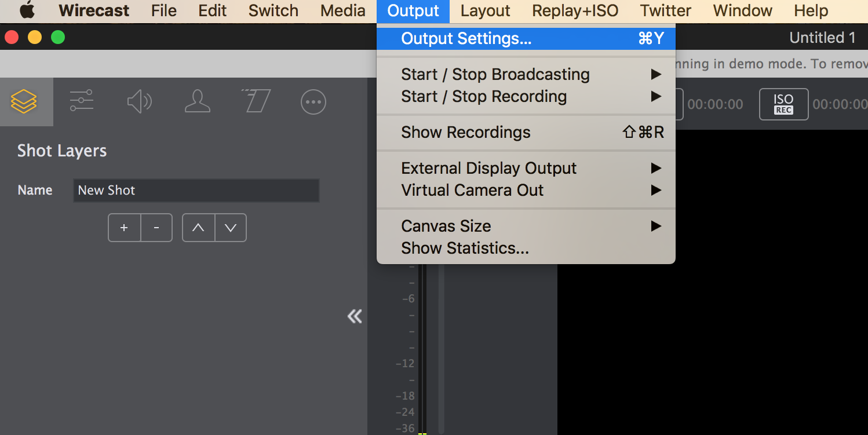Viewport: 868px width, 435px height.
Task: Collapse the panel using the double-chevron arrow
Action: tap(355, 316)
